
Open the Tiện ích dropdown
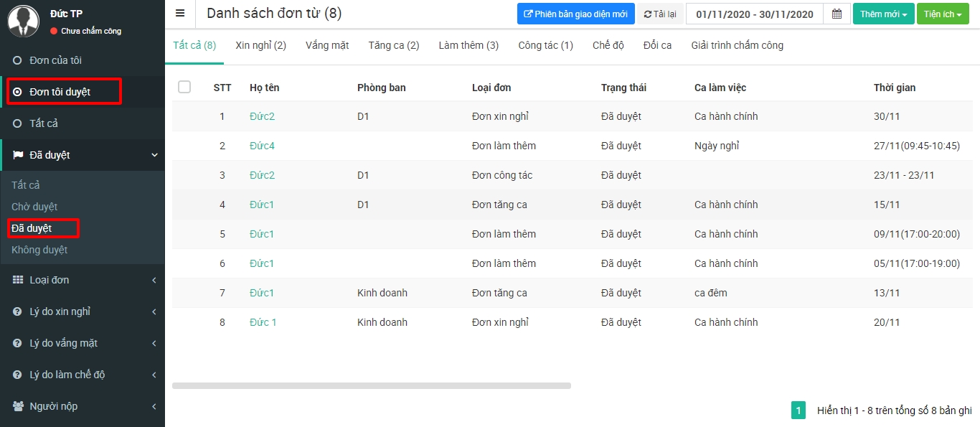(943, 14)
